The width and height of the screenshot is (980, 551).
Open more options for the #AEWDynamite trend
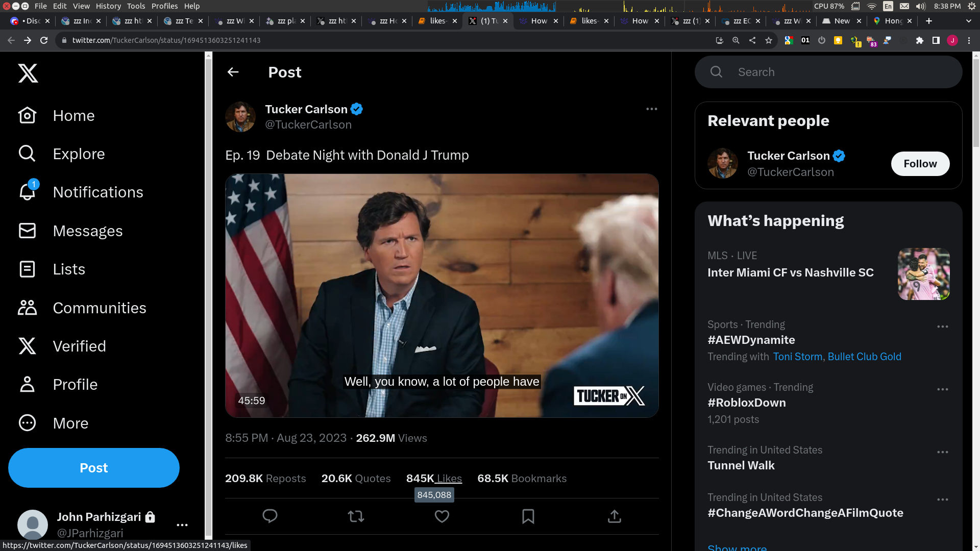coord(943,327)
